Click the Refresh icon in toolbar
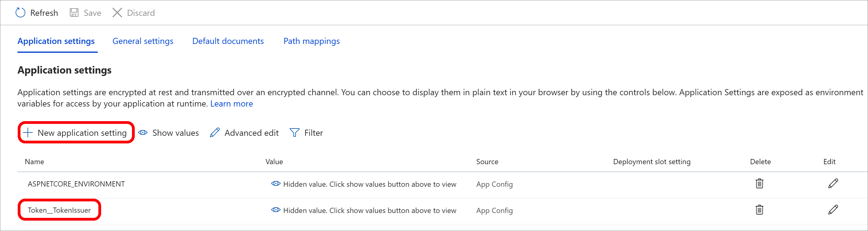The image size is (868, 231). (20, 13)
